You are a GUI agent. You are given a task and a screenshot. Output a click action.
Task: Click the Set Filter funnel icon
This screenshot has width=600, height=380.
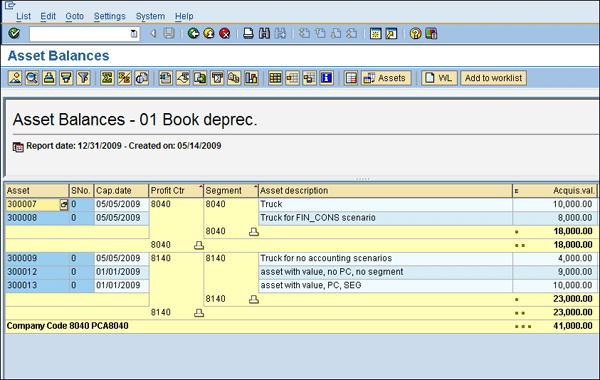[x=83, y=78]
